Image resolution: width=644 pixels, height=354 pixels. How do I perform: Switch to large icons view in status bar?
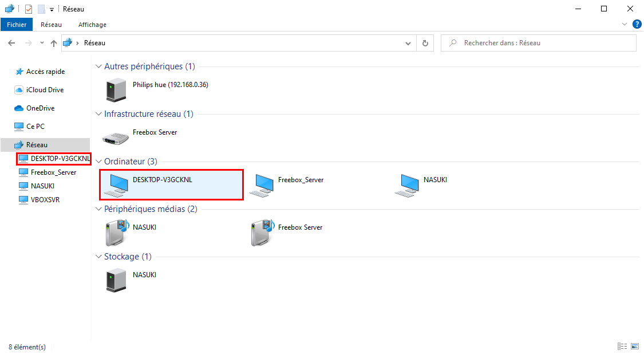click(x=635, y=347)
